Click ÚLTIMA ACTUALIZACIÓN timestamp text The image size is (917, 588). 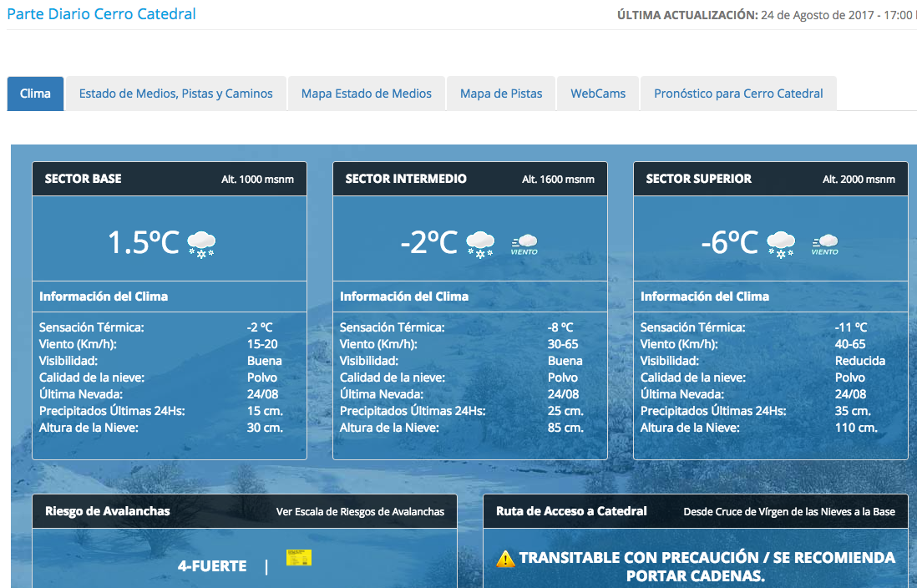[x=767, y=15]
